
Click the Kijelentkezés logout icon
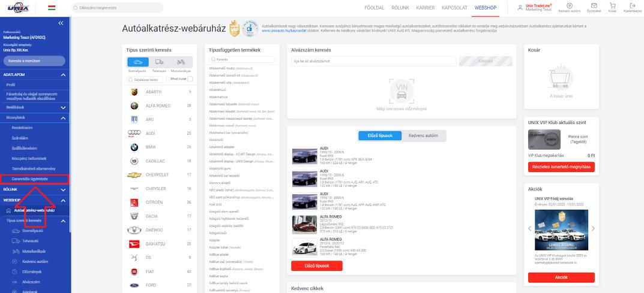point(632,5)
